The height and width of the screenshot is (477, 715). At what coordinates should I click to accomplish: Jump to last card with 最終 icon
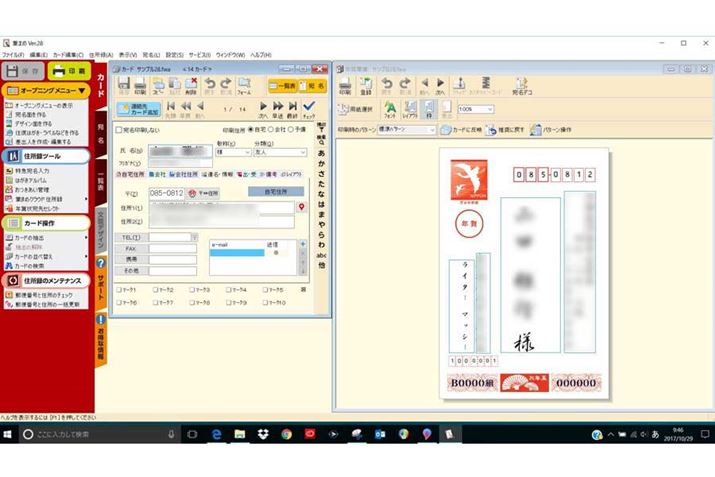tap(290, 107)
